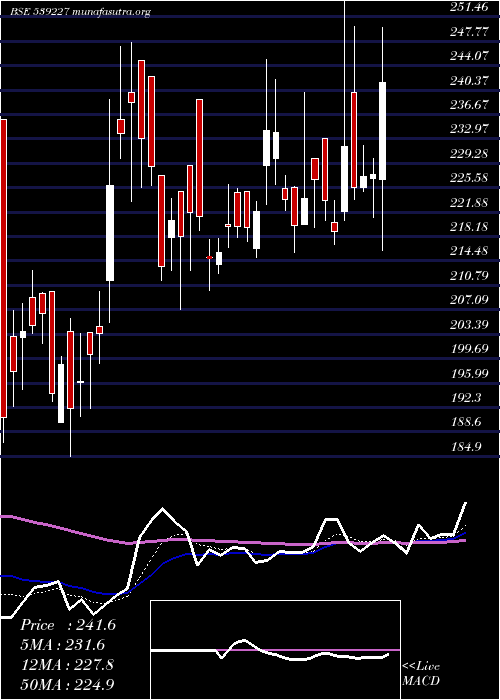The width and height of the screenshot is (500, 700).
Task: Click the 236.67 price axis label
Action: [x=467, y=105]
